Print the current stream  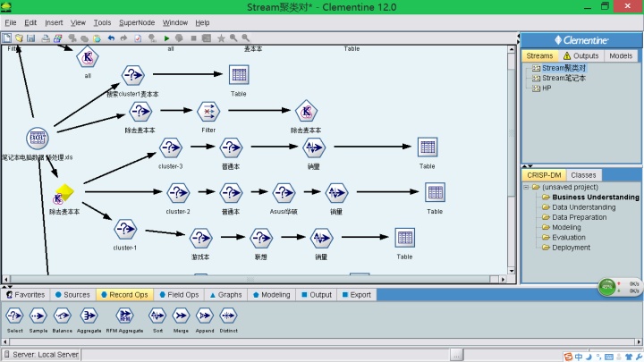click(46, 38)
